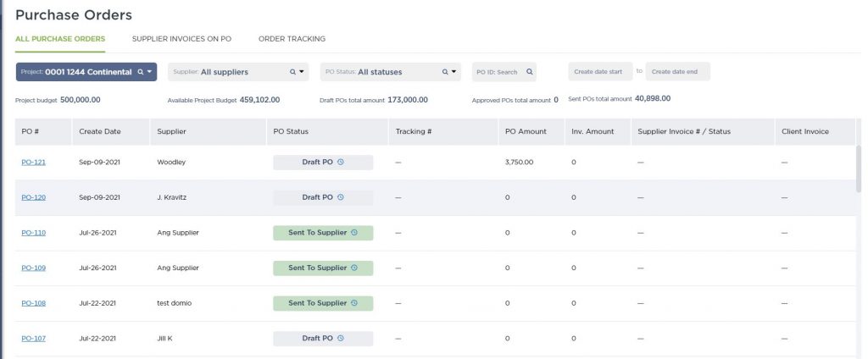Click the search icon in PO Status filter
Image resolution: width=868 pixels, height=359 pixels.
445,72
